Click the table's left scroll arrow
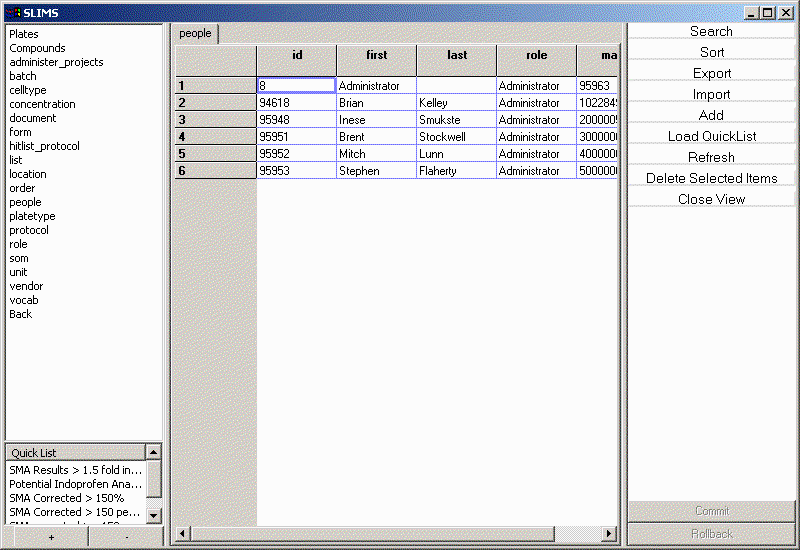Screen dimensions: 800x550 click(182, 534)
